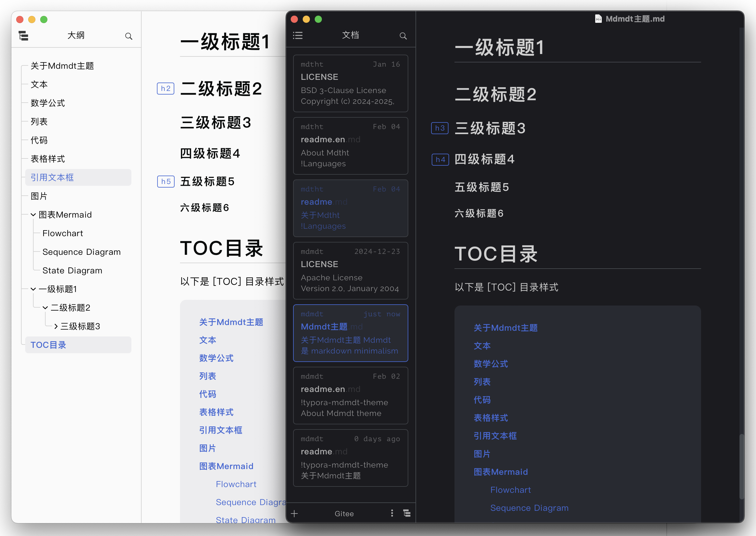This screenshot has height=536, width=756.
Task: Click the 六级标题6 heading in light window
Action: point(205,208)
